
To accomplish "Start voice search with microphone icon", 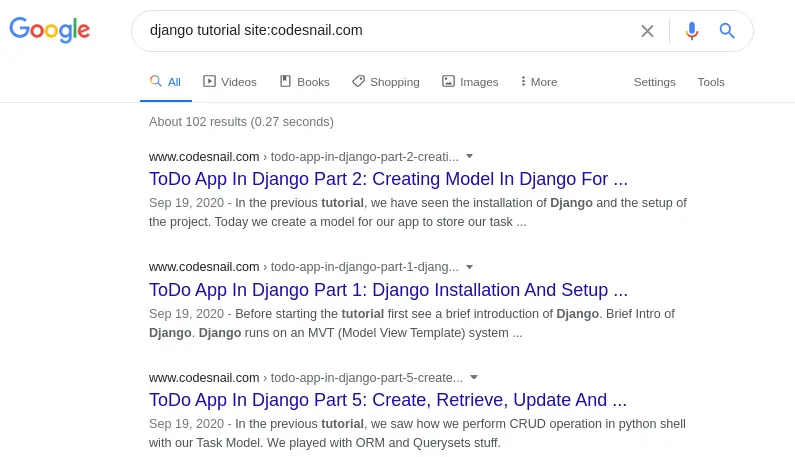I will 692,31.
